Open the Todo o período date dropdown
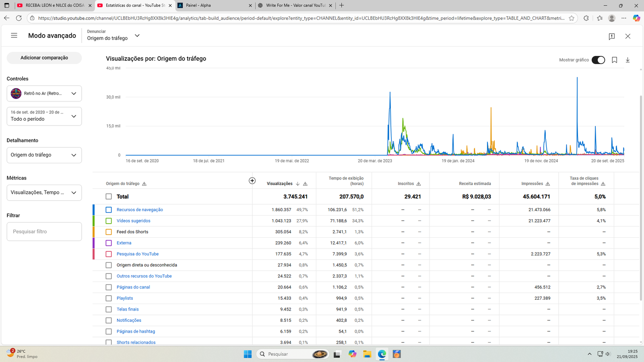The image size is (644, 362). coord(44,116)
